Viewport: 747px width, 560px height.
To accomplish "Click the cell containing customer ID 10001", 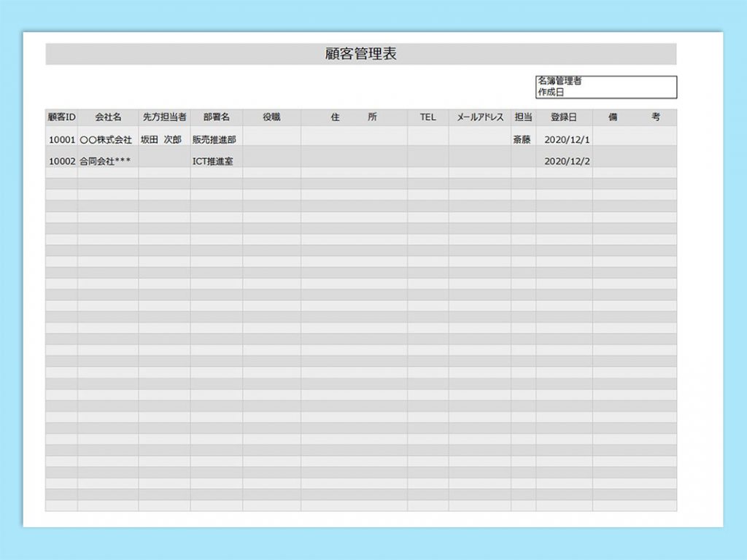I will 62,140.
